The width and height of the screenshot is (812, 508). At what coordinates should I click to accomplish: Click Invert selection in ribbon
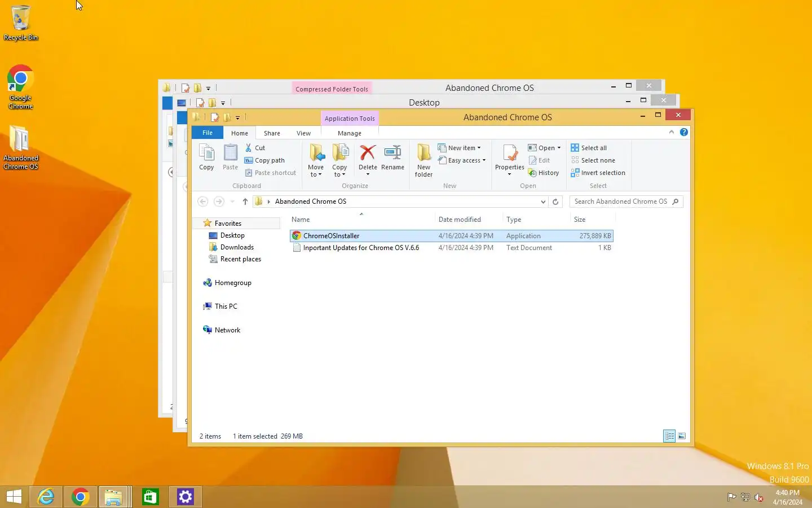point(598,173)
